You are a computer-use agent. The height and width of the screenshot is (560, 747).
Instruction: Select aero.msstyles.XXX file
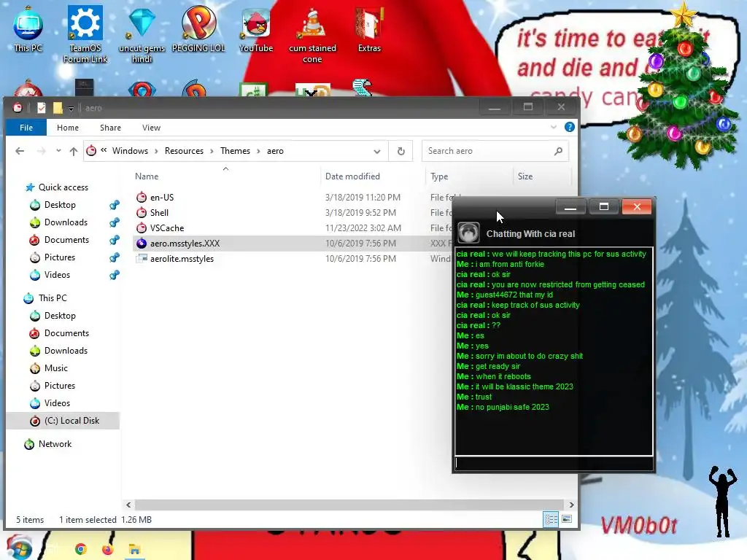[x=185, y=244]
